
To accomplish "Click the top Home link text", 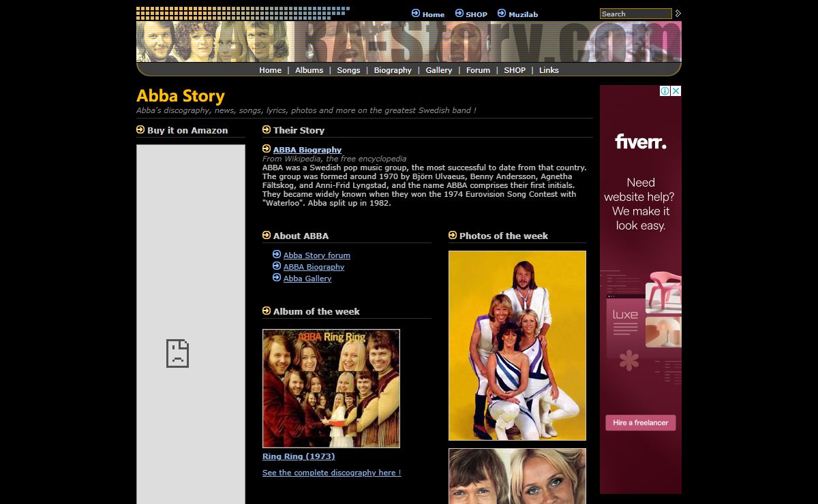I will click(x=434, y=14).
